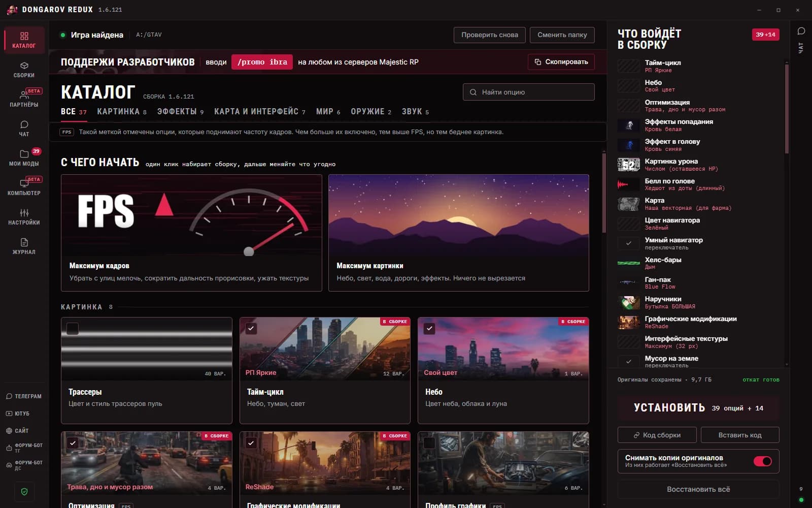
Task: Open the Чат sidebar section
Action: 24,129
